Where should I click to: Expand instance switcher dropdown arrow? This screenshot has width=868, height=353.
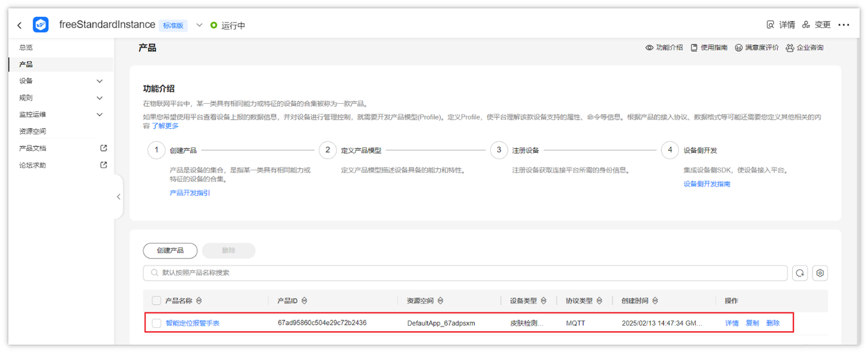199,25
